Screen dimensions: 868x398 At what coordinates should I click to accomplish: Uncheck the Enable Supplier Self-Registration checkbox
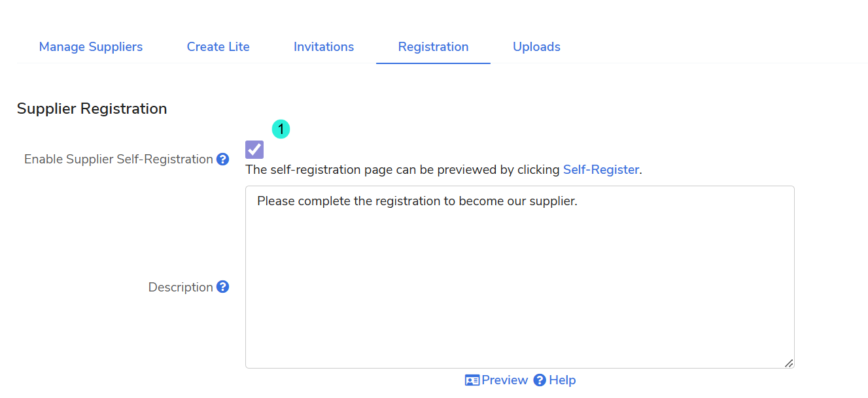(x=254, y=150)
